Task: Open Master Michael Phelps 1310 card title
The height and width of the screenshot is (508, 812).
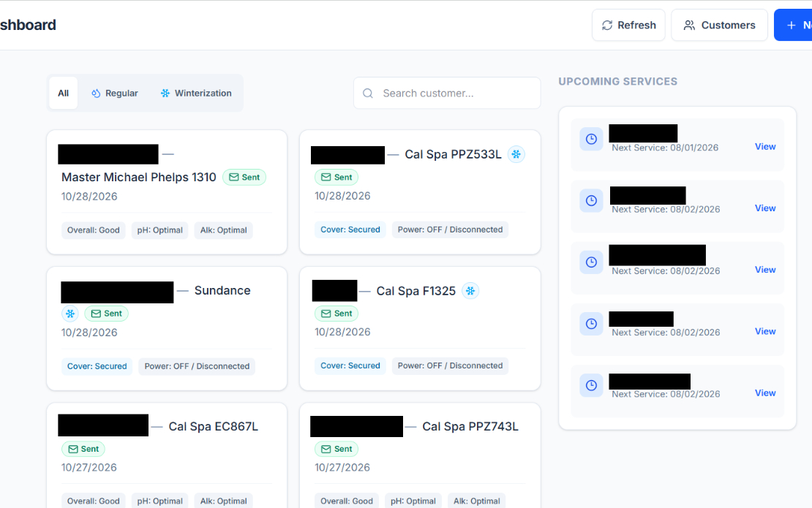Action: [x=139, y=177]
